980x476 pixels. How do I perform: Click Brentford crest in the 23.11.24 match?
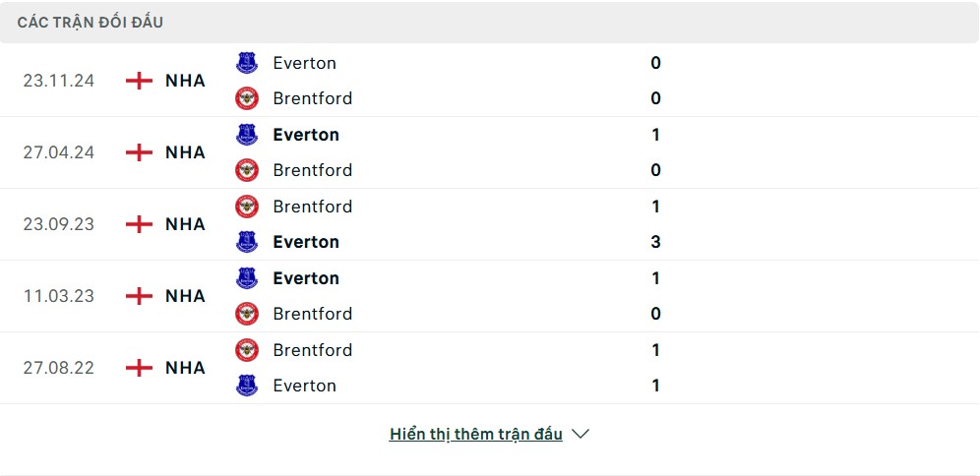(x=247, y=98)
